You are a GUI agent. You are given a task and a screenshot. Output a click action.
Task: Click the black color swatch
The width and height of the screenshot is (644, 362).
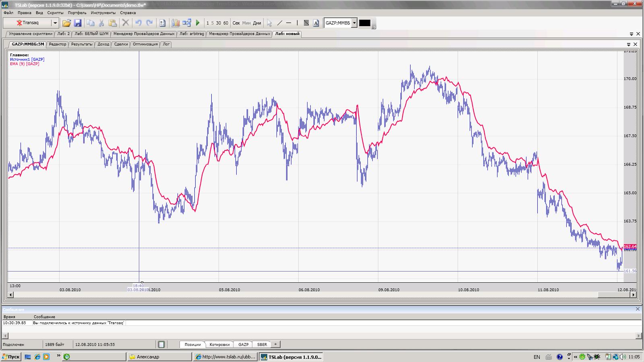click(365, 23)
